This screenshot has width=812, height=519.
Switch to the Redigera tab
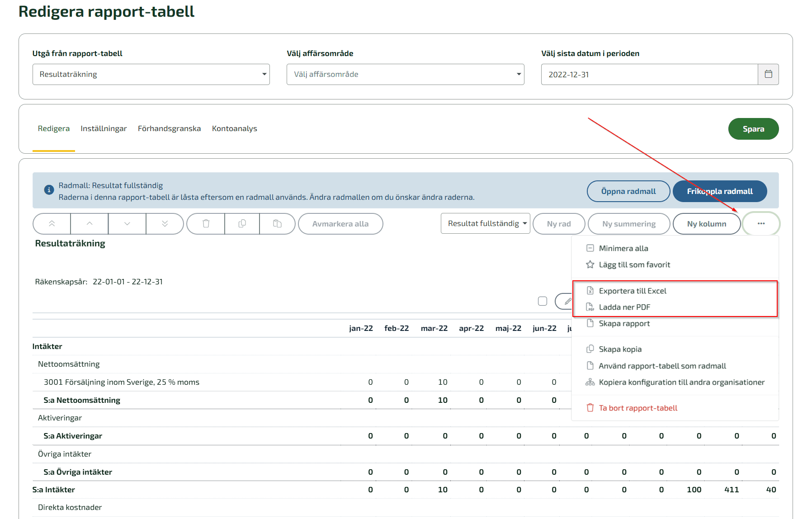click(x=54, y=128)
